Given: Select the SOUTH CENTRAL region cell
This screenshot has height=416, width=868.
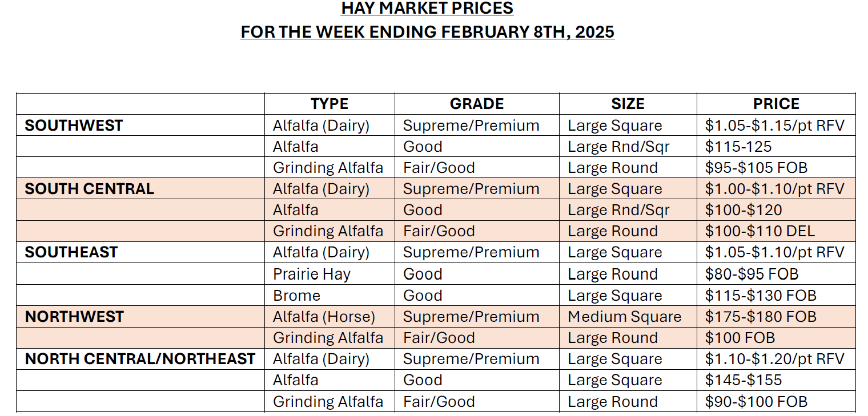Looking at the screenshot, I should coord(90,189).
